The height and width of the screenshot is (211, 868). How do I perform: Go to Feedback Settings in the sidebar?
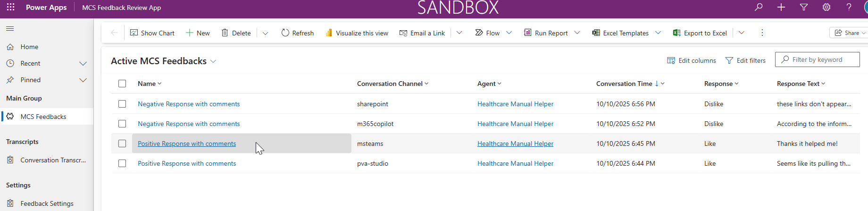click(x=47, y=203)
